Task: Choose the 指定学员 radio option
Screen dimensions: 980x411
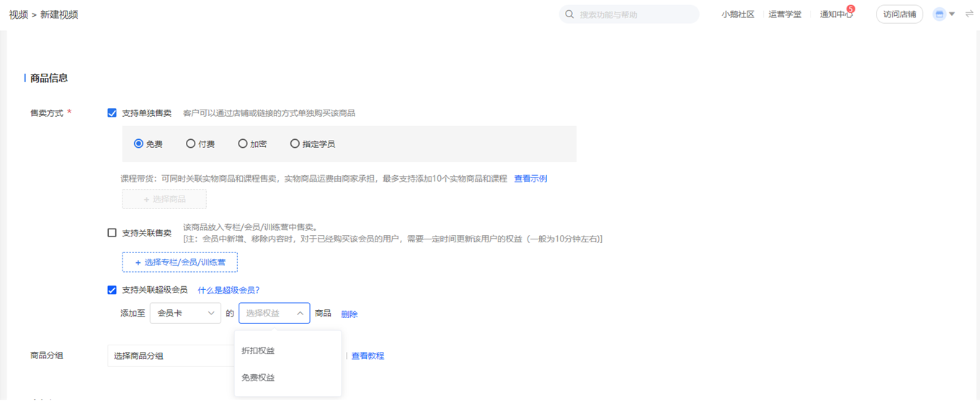Action: click(295, 143)
